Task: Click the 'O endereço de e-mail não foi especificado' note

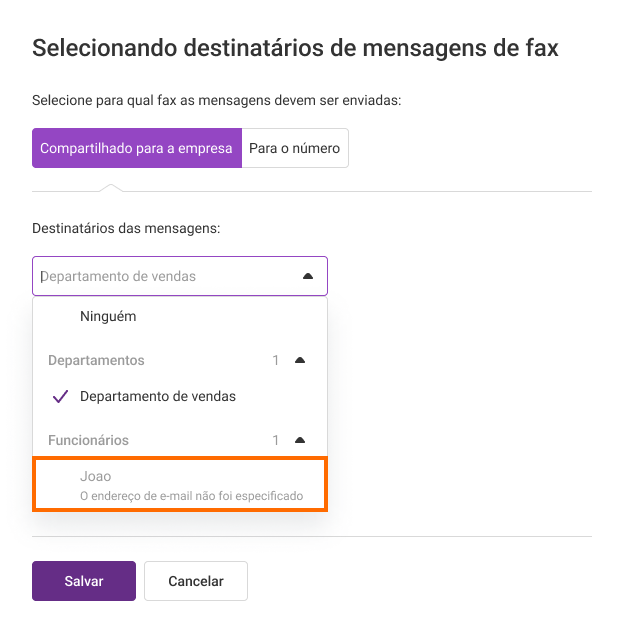Action: point(191,496)
